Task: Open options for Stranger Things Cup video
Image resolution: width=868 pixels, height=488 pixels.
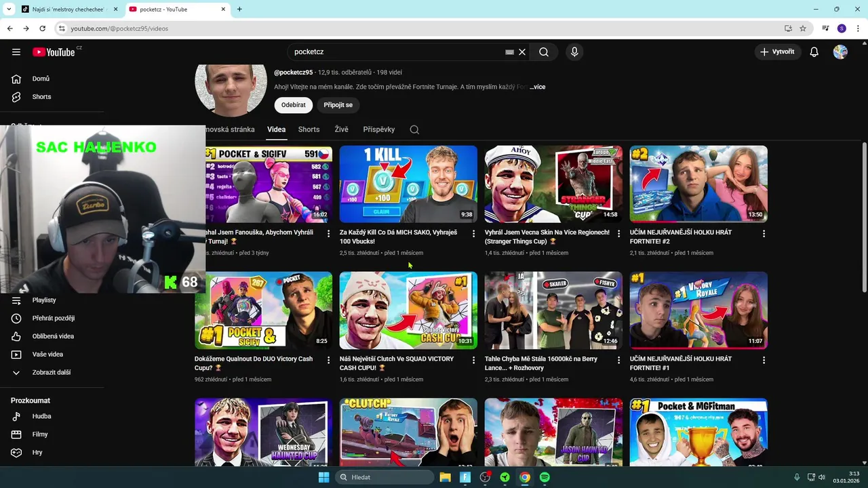Action: pyautogui.click(x=618, y=234)
